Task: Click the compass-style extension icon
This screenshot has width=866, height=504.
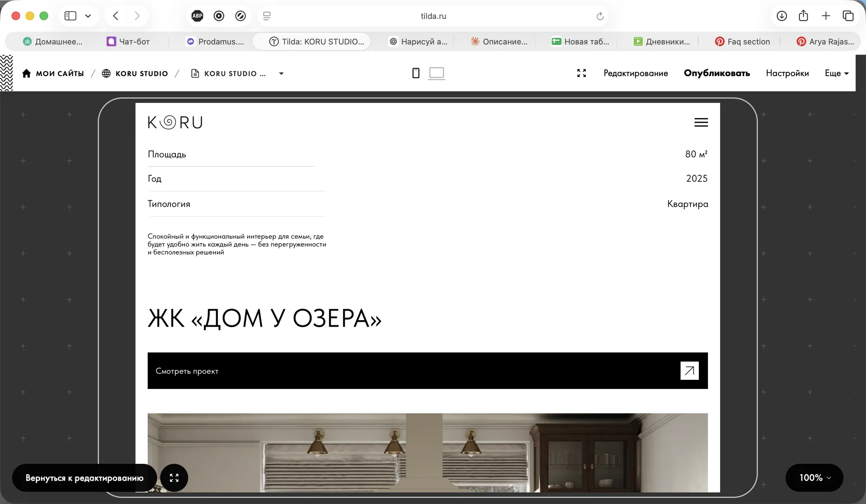Action: click(240, 16)
